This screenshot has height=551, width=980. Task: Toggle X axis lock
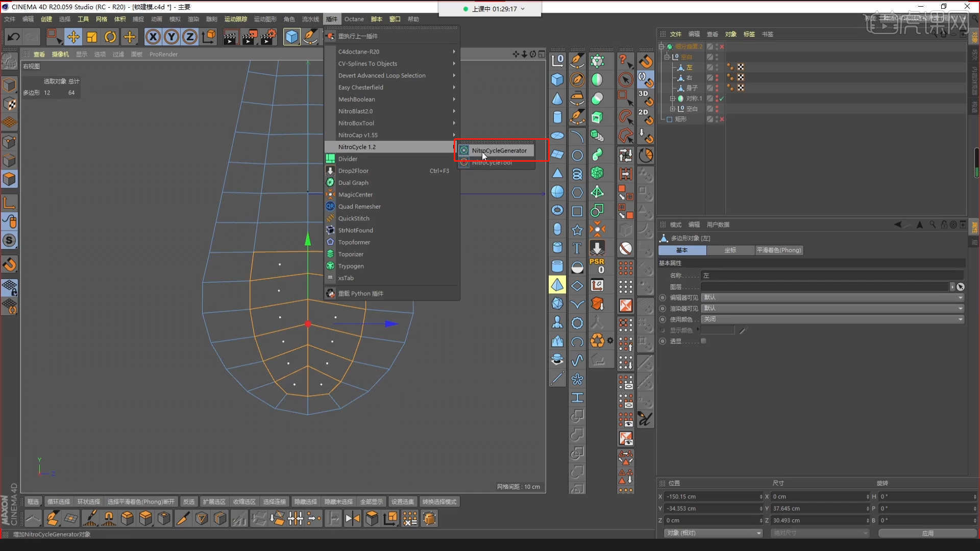153,37
